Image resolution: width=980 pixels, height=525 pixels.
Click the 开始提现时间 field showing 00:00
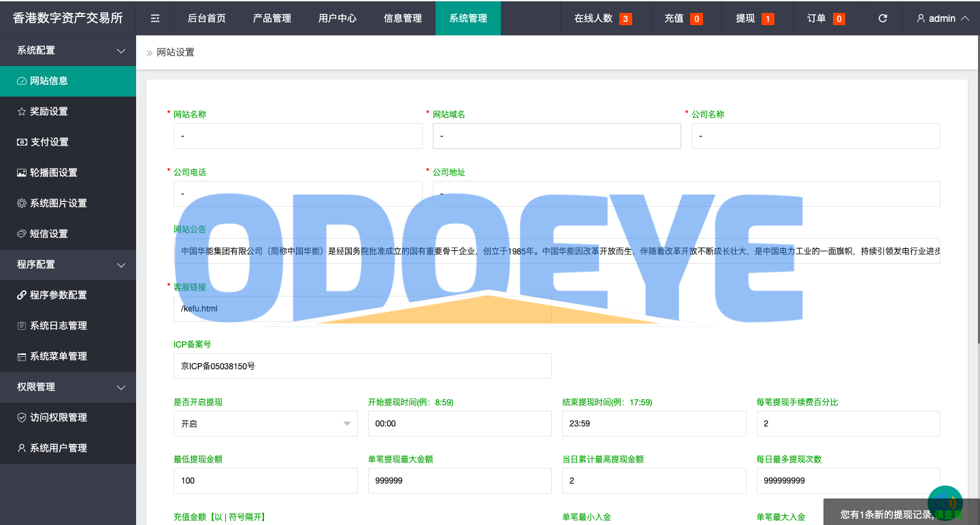tap(460, 424)
